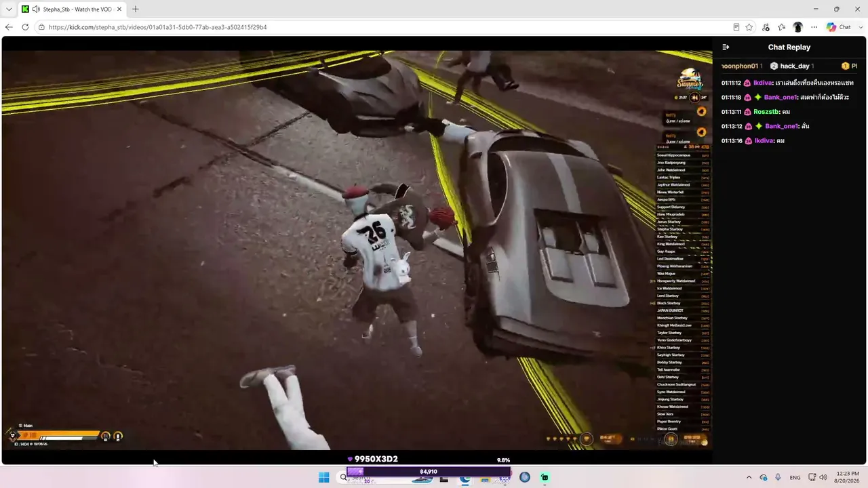Reload the current page
Viewport: 868px width, 488px height.
pos(25,27)
